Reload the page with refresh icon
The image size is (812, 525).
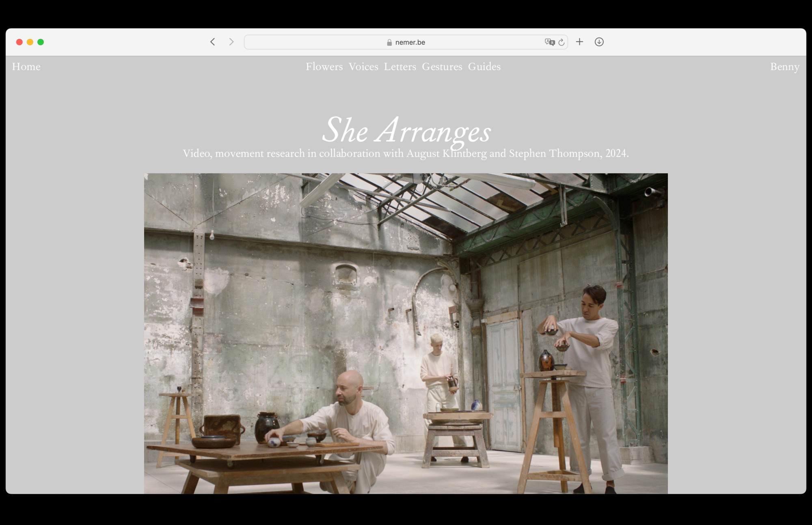click(561, 42)
